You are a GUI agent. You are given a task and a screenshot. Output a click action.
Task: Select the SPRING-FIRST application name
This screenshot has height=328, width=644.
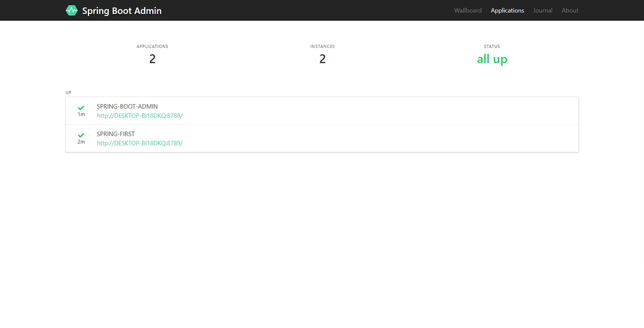[116, 134]
